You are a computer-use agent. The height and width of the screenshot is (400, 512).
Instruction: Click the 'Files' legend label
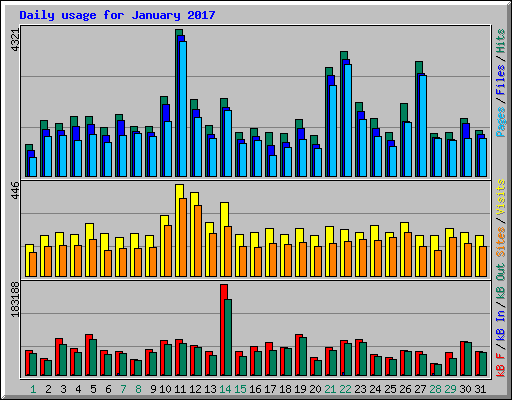point(500,80)
